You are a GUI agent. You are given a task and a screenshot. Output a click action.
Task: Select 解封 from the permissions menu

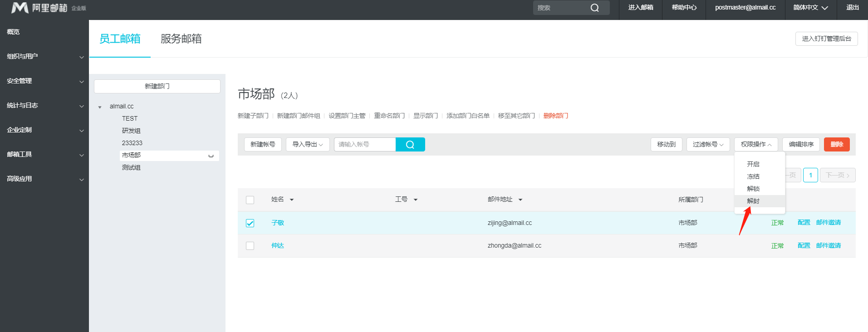(753, 201)
